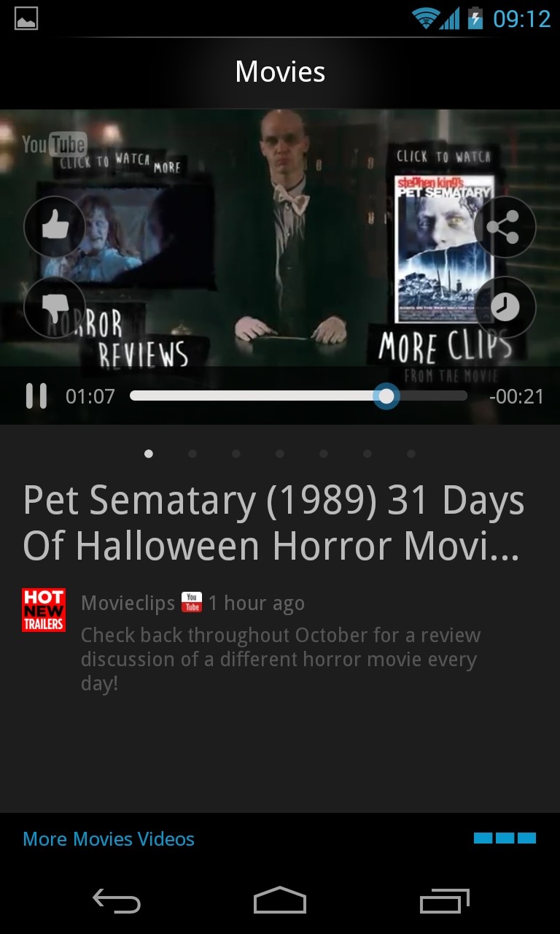Tap the Android back navigation button
Viewport: 560px width, 934px height.
click(117, 901)
